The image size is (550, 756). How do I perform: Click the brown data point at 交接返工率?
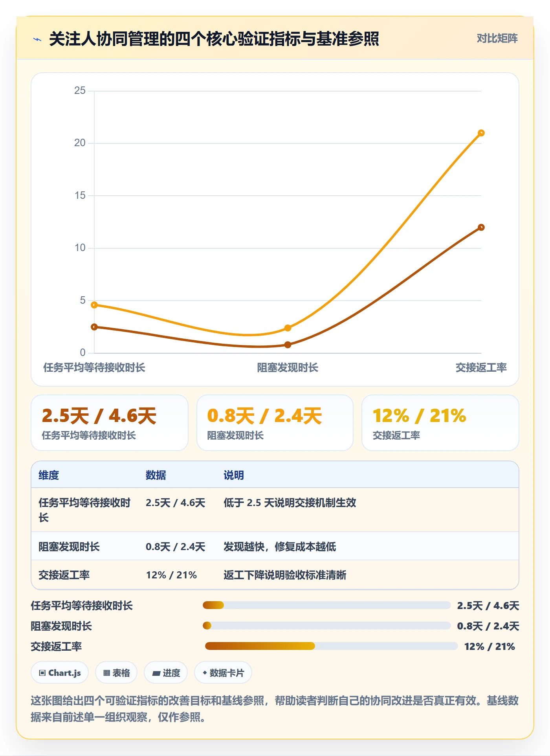(x=481, y=227)
